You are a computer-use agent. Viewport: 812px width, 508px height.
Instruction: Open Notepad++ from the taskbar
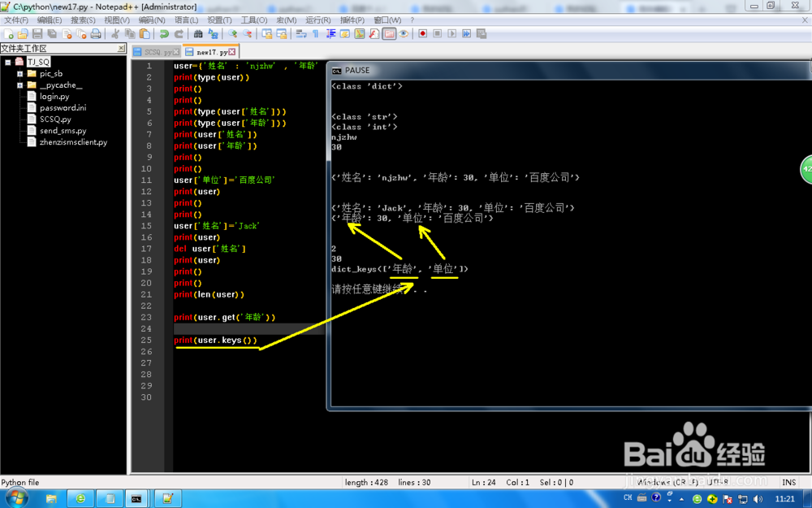coord(166,497)
